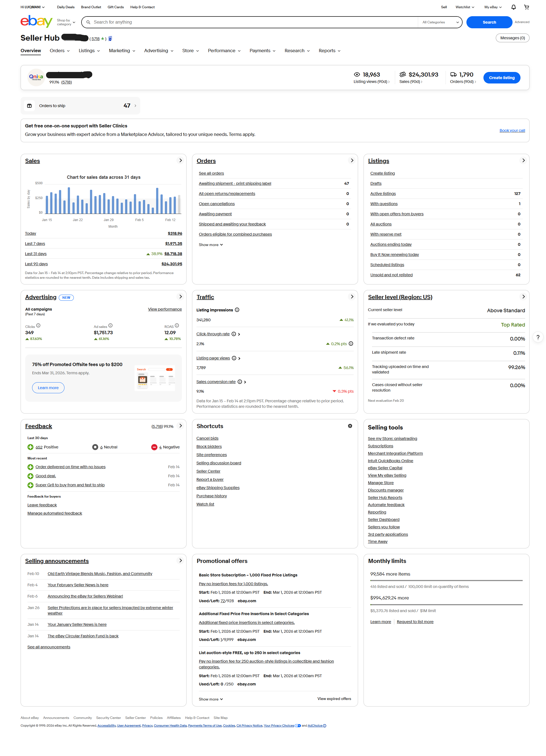The image size is (546, 756).
Task: Open the shopping cart icon
Action: click(526, 7)
